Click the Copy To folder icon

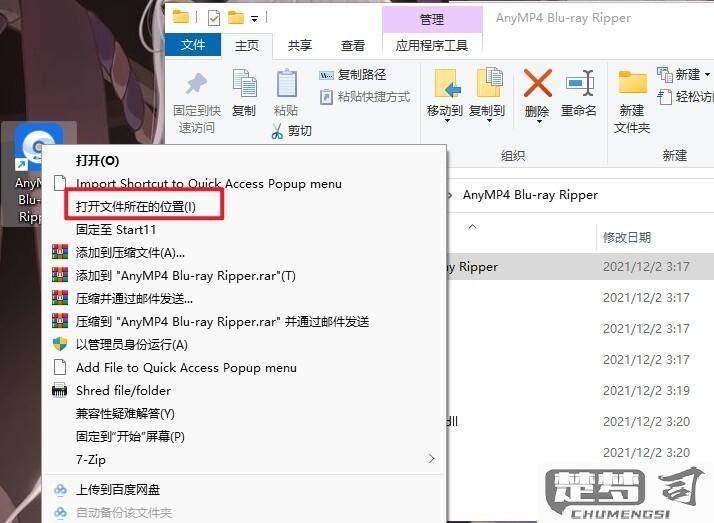489,82
